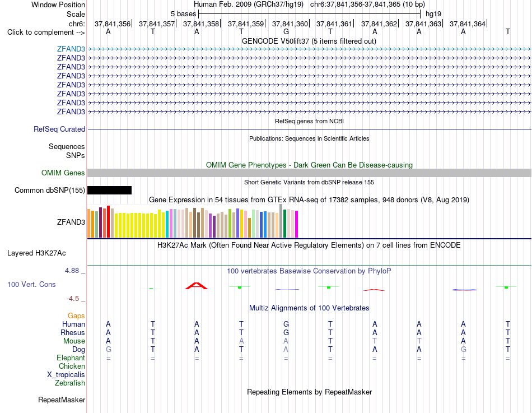Click the "RefSeq genes from NCBI" title
532x413 pixels.
pos(310,121)
